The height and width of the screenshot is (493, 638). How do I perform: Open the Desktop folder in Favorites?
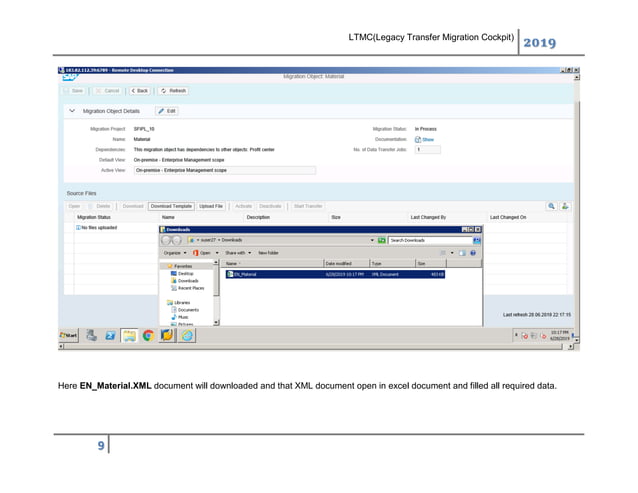click(x=187, y=273)
